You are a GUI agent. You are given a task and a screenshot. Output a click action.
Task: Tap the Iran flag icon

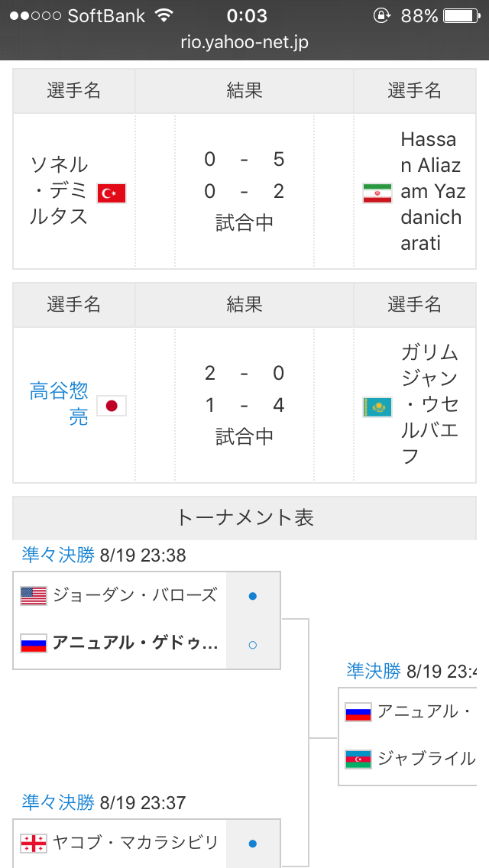[377, 193]
